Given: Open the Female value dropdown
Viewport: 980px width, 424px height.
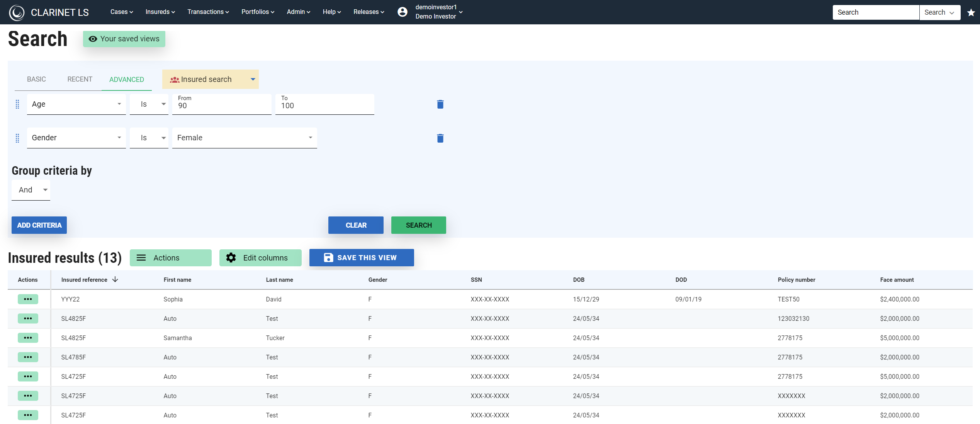Looking at the screenshot, I should pos(245,138).
